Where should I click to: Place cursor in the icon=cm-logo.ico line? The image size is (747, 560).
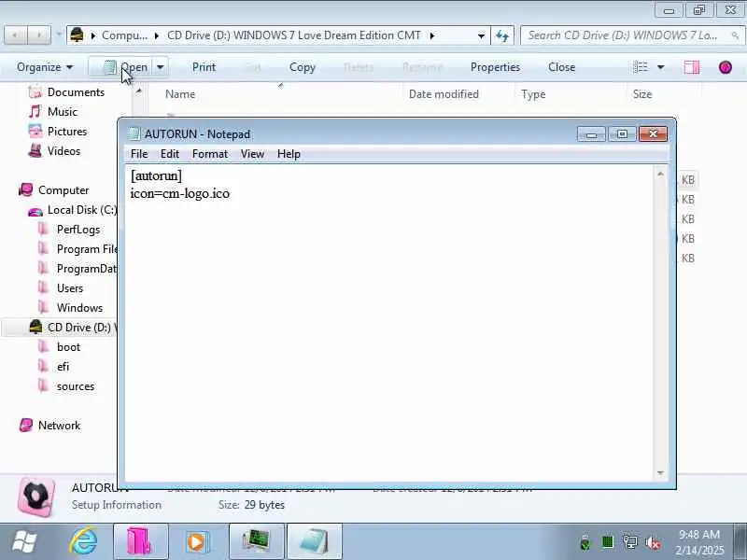179,193
